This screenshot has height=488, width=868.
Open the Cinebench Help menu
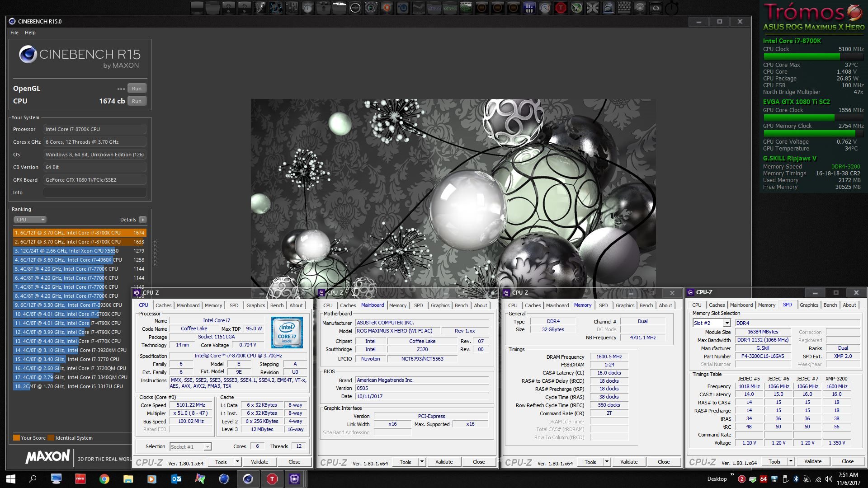pos(30,33)
